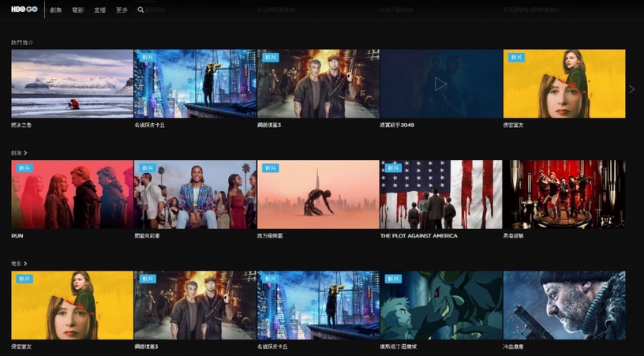
Task: Open The Plot Against America thumbnail
Action: (441, 194)
